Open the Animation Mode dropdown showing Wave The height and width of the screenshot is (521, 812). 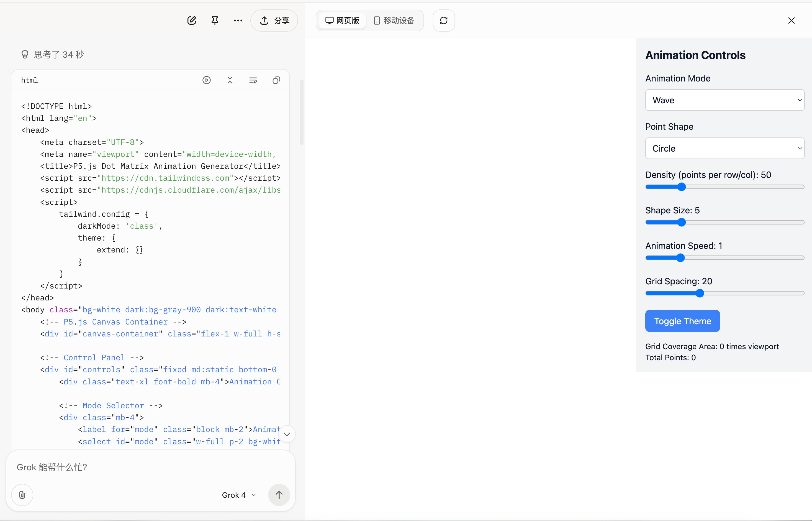click(x=724, y=100)
